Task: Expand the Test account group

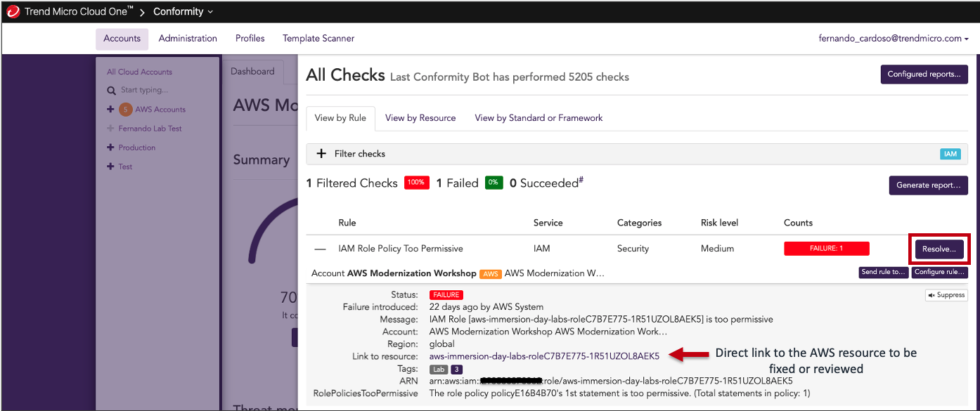Action: [110, 167]
